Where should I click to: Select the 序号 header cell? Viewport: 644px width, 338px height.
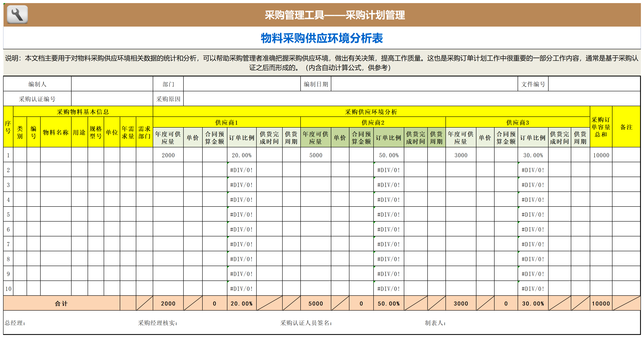[8, 127]
